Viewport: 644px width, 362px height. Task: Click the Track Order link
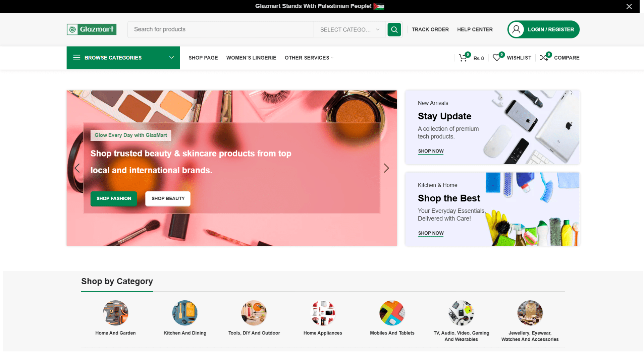pyautogui.click(x=430, y=29)
